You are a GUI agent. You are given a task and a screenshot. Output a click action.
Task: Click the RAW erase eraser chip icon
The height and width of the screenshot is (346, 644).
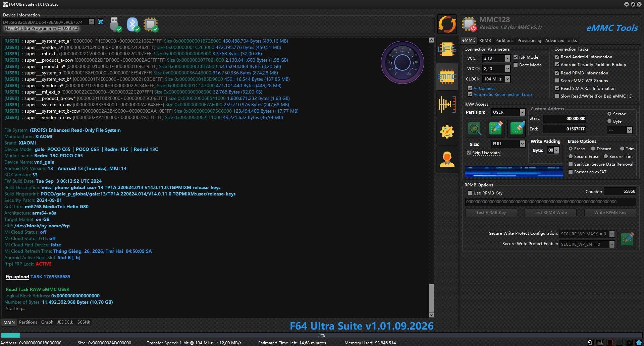pos(516,128)
